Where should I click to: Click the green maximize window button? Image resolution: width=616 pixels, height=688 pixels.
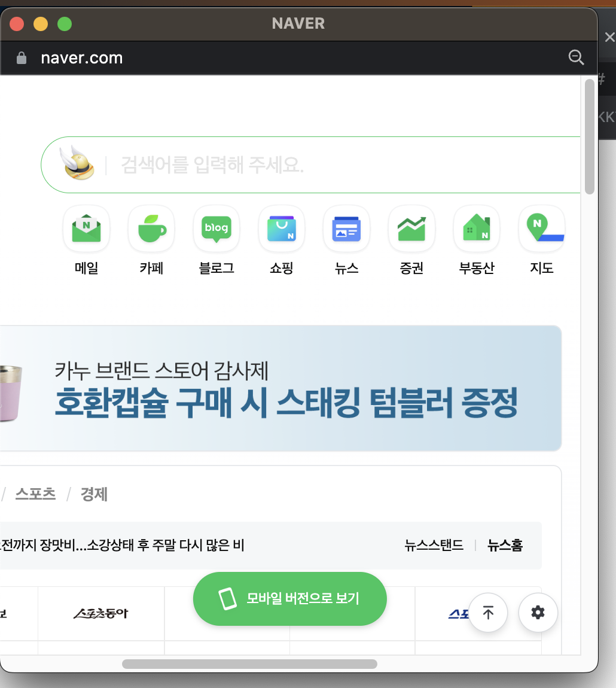point(65,24)
